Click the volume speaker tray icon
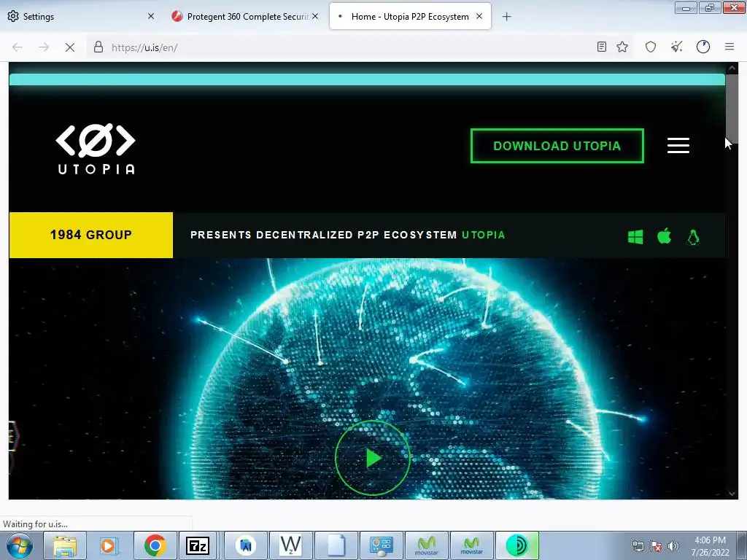Screen dimensions: 747x560 click(673, 546)
